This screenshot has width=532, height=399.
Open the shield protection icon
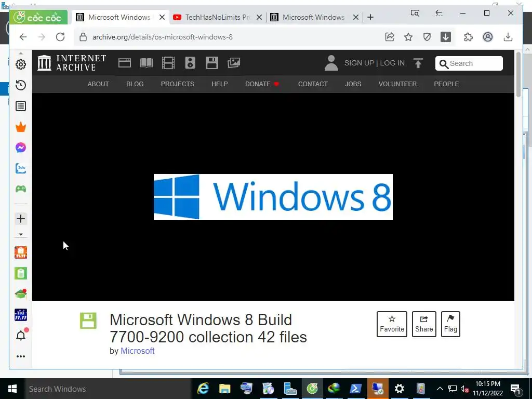click(x=427, y=37)
